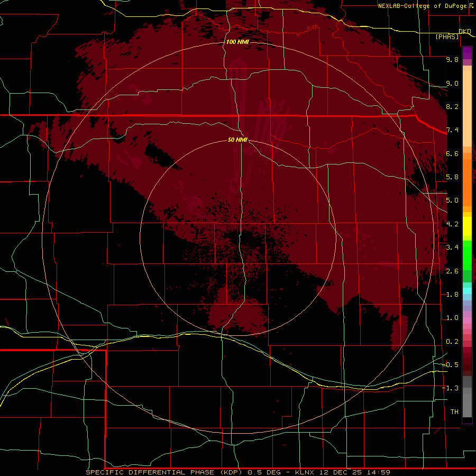Viewport: 476px width, 476px height.
Task: Click the gray swatch at color bar bottom
Action: point(467,407)
